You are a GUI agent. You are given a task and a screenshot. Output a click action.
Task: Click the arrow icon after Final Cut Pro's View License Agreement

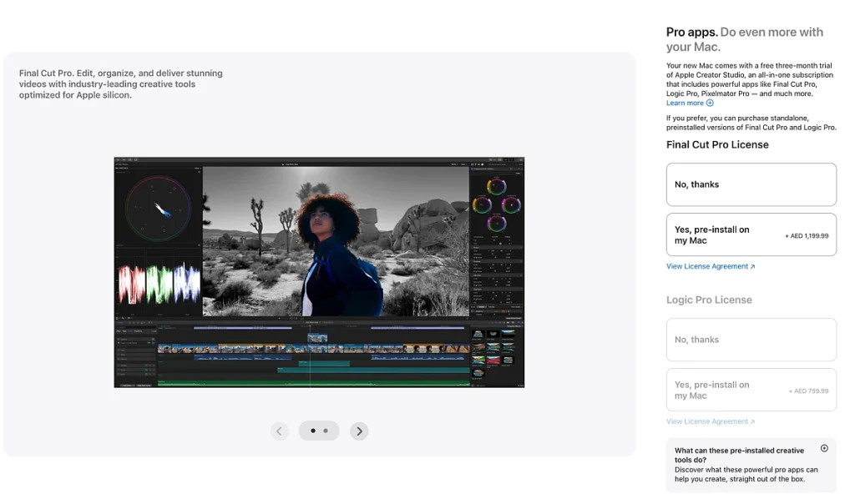(x=752, y=267)
